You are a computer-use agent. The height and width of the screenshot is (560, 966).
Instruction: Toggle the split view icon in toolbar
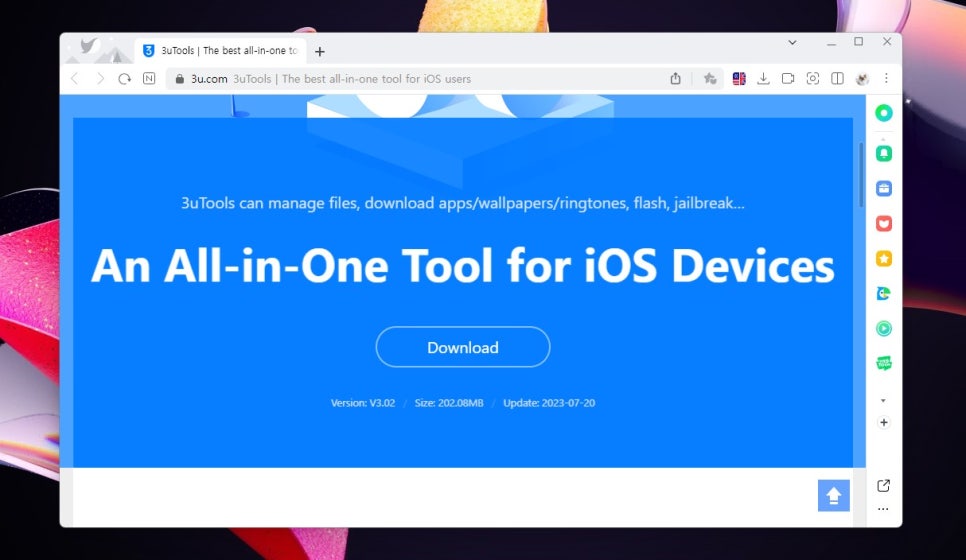[837, 78]
